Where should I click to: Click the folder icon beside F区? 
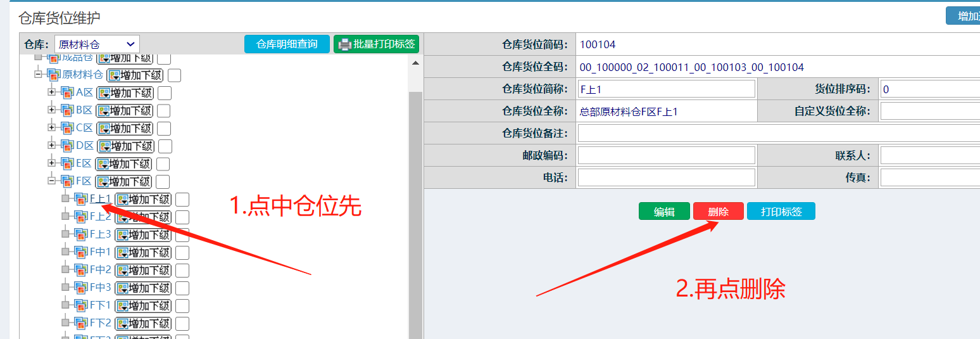[67, 181]
